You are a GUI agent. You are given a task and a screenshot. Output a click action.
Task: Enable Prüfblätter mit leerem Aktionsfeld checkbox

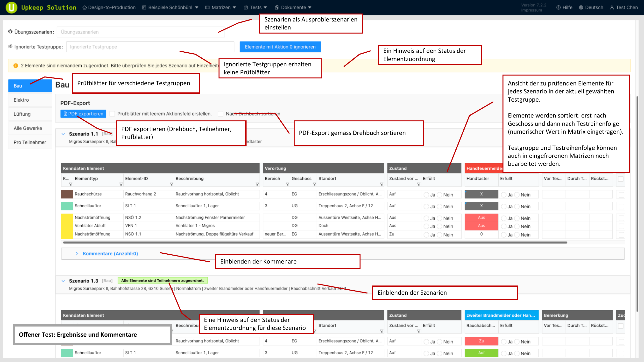pos(113,114)
